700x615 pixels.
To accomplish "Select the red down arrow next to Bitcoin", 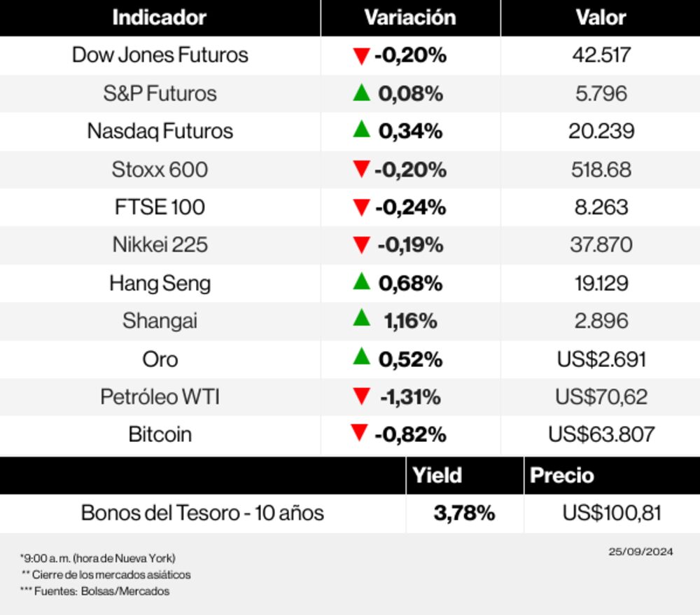I will coord(360,434).
